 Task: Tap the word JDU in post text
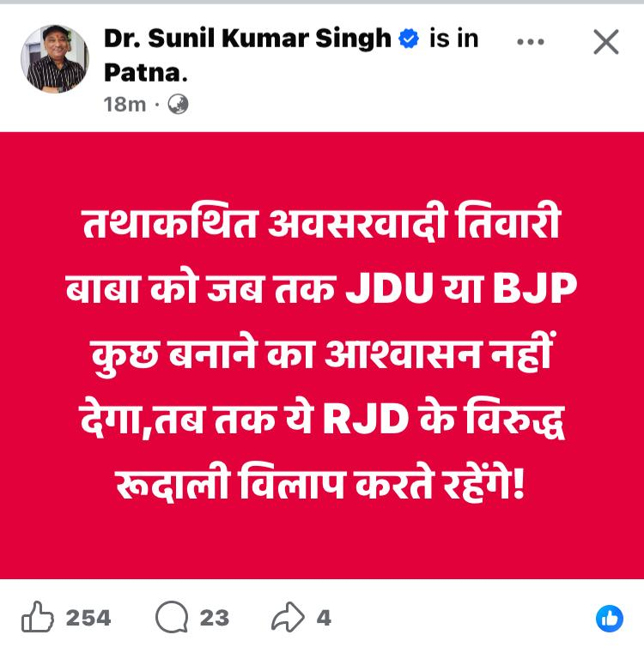(x=389, y=287)
